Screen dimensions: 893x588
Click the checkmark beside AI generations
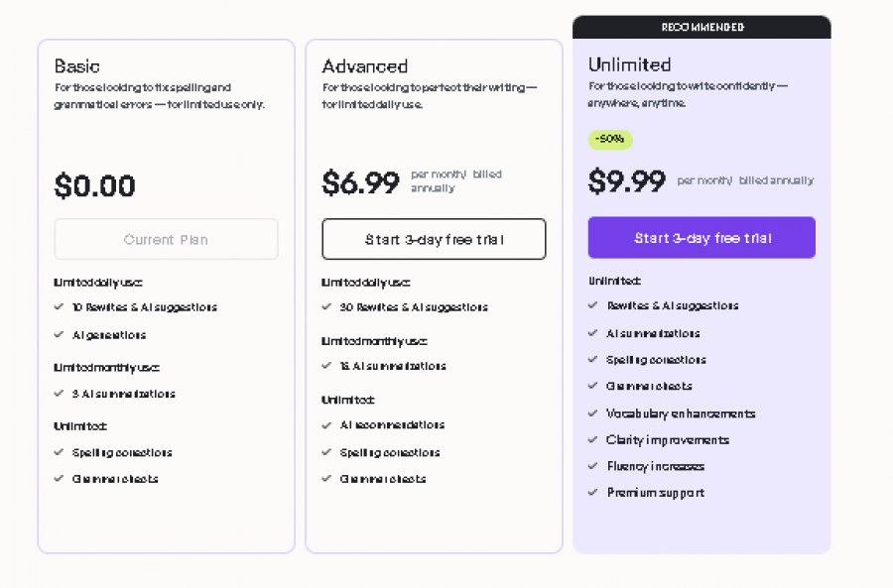pyautogui.click(x=60, y=333)
